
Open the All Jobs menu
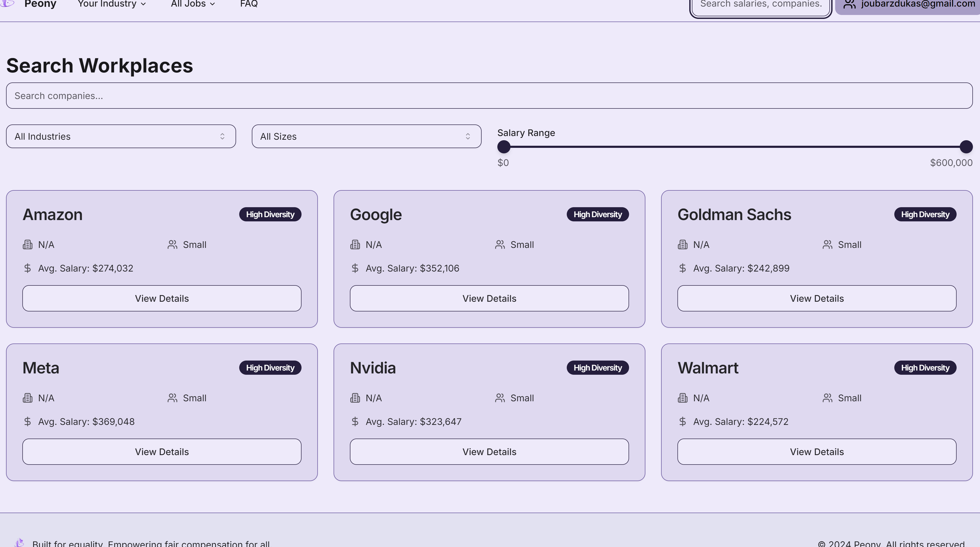tap(193, 4)
